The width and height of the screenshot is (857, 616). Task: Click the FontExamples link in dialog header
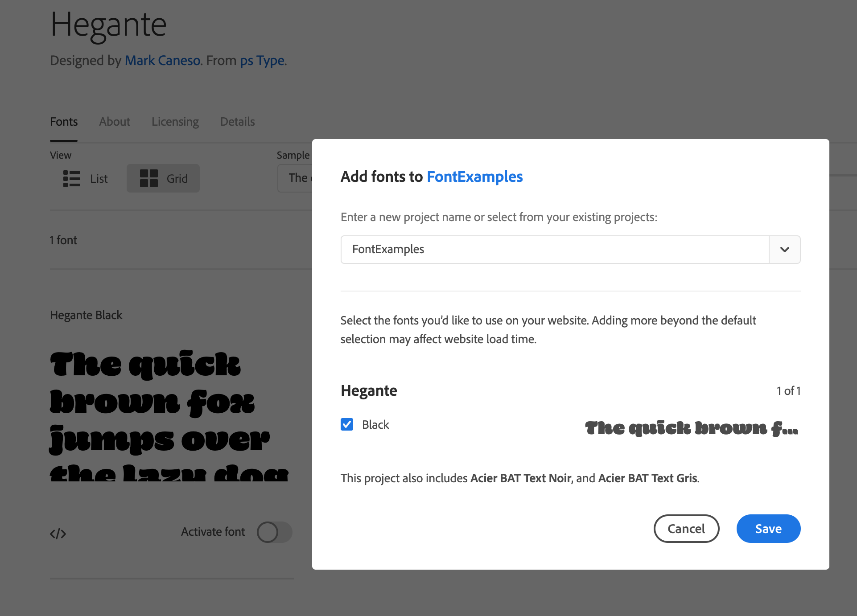pyautogui.click(x=475, y=177)
